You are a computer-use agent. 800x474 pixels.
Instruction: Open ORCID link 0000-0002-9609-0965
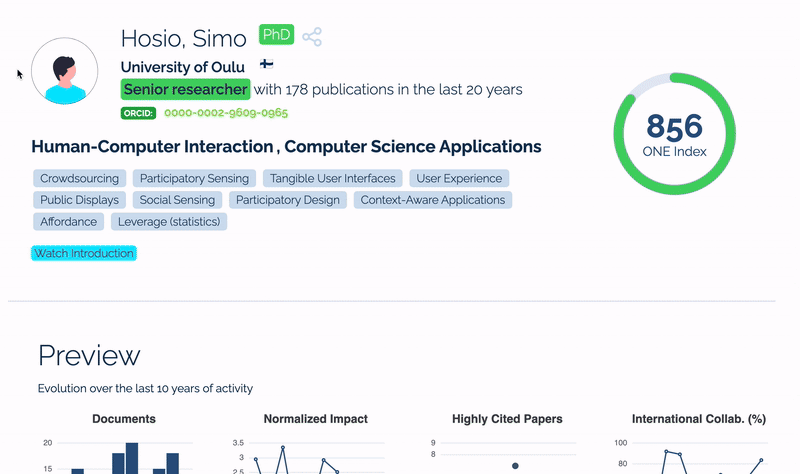tap(226, 113)
